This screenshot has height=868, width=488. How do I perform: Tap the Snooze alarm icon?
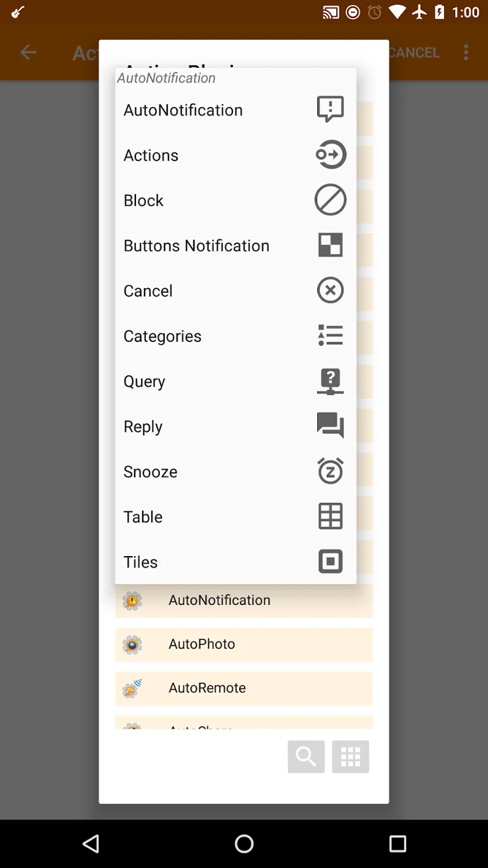pyautogui.click(x=330, y=471)
